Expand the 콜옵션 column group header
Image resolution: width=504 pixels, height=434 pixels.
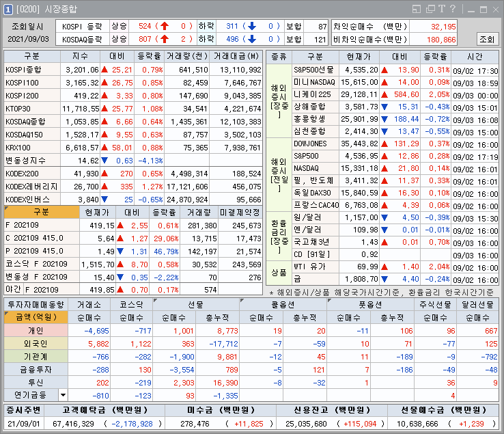pyautogui.click(x=283, y=303)
